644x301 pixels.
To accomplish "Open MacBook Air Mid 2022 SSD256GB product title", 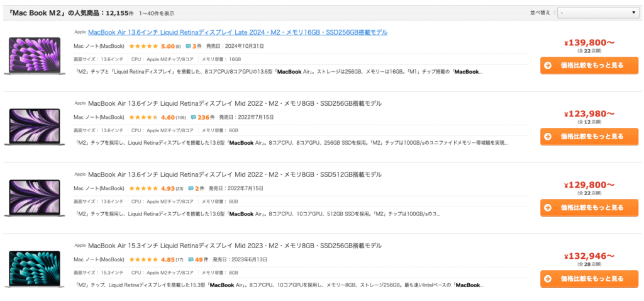I will 235,104.
